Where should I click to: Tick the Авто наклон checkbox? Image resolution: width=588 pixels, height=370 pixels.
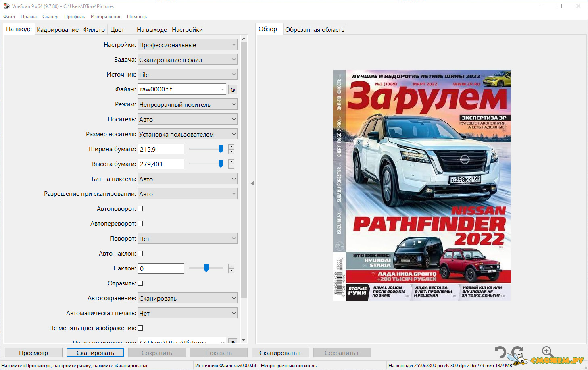[x=140, y=254]
